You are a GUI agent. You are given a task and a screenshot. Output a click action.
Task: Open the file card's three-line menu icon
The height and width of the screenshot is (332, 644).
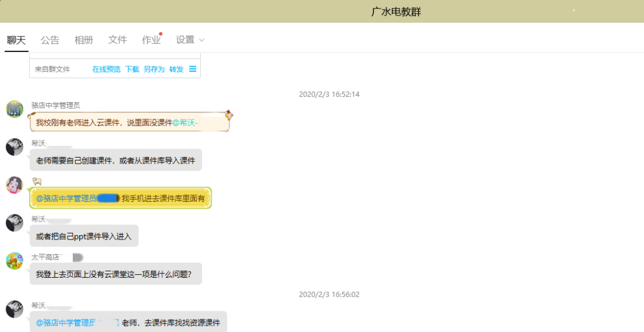[x=193, y=69]
